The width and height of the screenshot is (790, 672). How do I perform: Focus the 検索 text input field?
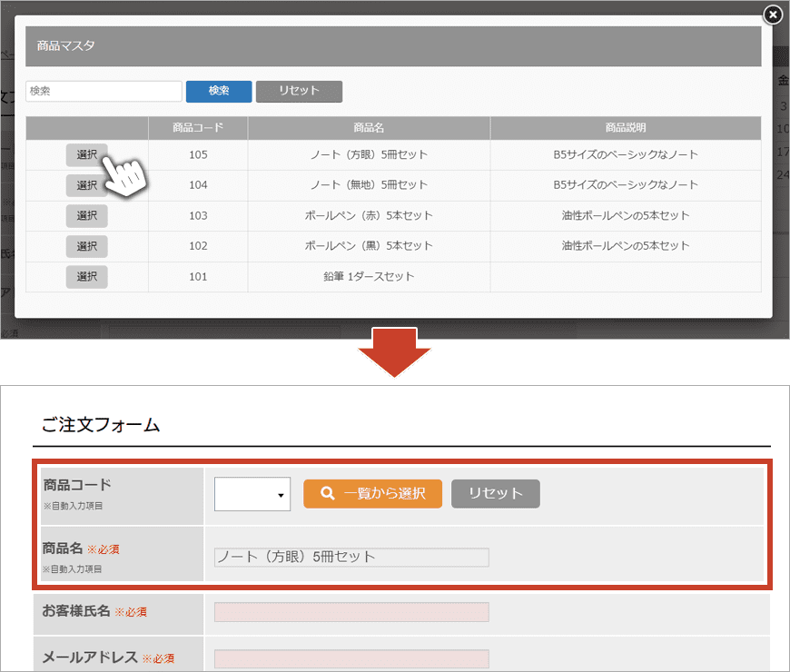click(x=104, y=91)
